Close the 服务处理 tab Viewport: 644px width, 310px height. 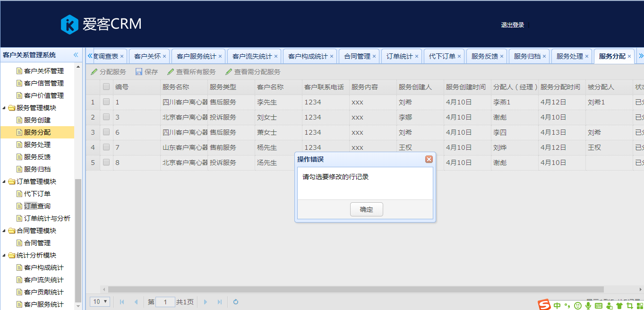point(587,56)
